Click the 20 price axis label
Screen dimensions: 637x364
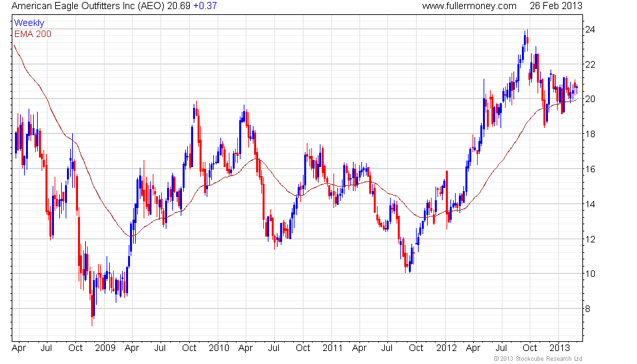(x=590, y=99)
